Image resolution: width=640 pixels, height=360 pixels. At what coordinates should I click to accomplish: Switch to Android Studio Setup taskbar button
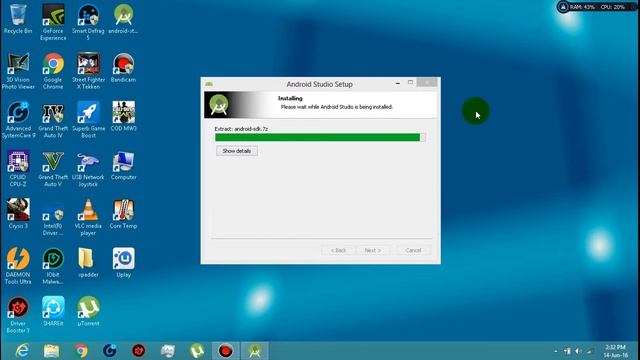(255, 351)
